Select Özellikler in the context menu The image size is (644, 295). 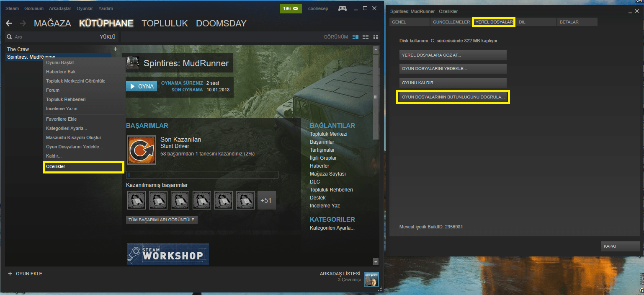[x=84, y=167]
